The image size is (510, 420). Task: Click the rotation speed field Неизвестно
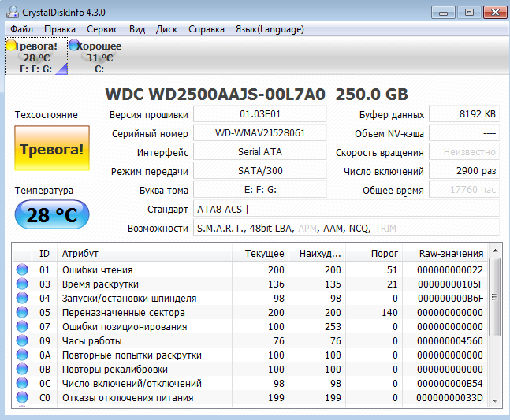click(x=464, y=152)
